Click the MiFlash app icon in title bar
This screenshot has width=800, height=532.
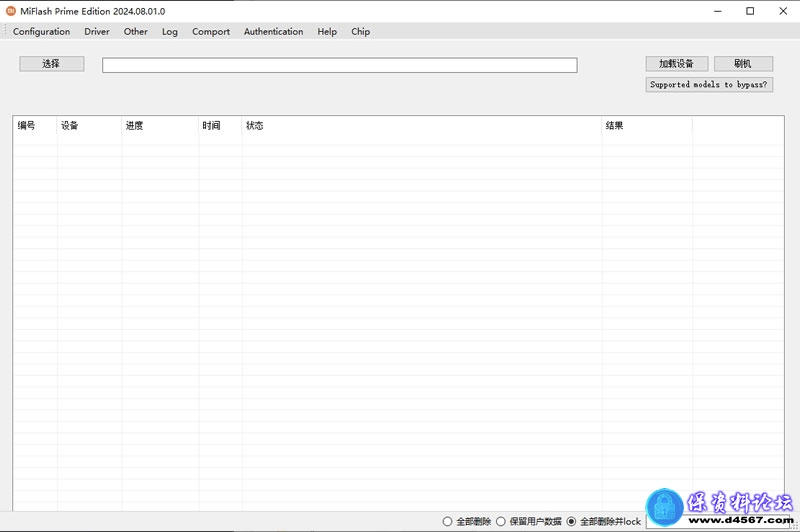click(x=11, y=11)
